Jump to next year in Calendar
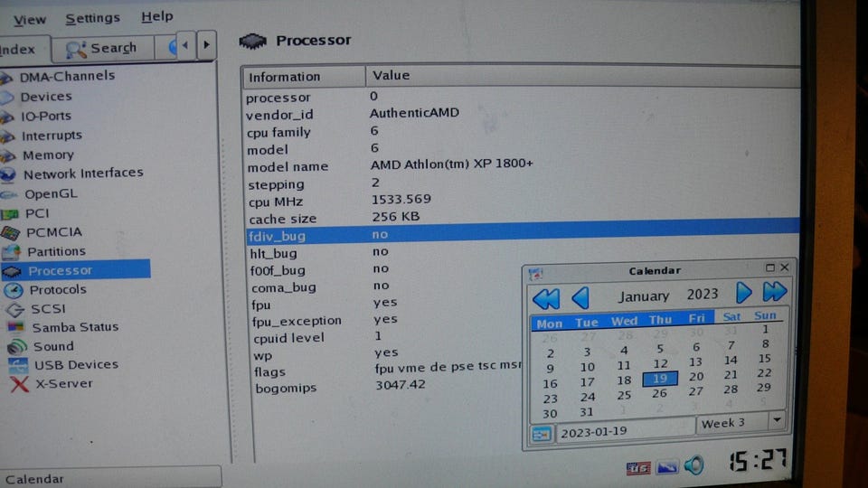Viewport: 868px width, 488px height. (775, 291)
